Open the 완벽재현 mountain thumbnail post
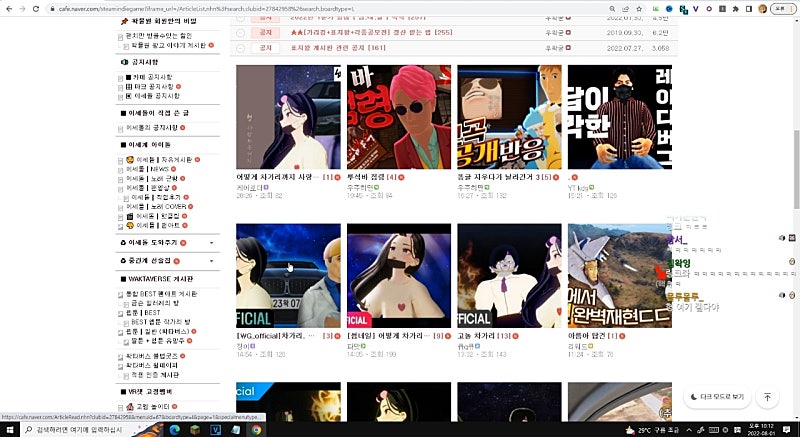 click(x=620, y=275)
